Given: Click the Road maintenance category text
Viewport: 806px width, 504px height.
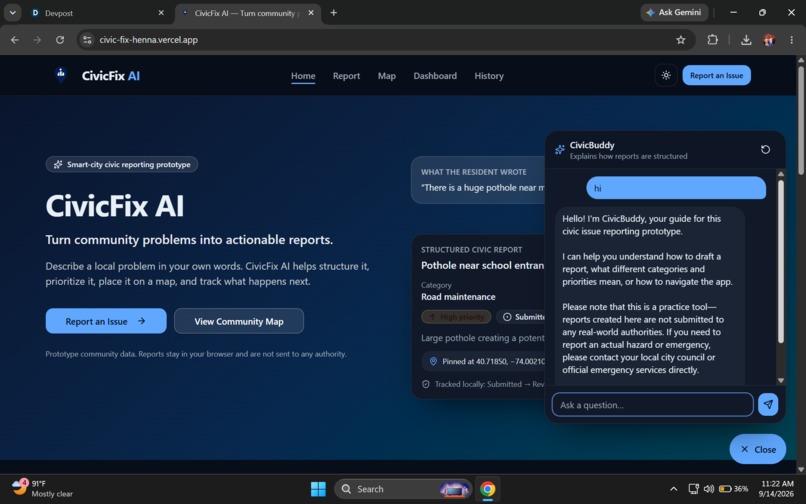Looking at the screenshot, I should tap(458, 297).
